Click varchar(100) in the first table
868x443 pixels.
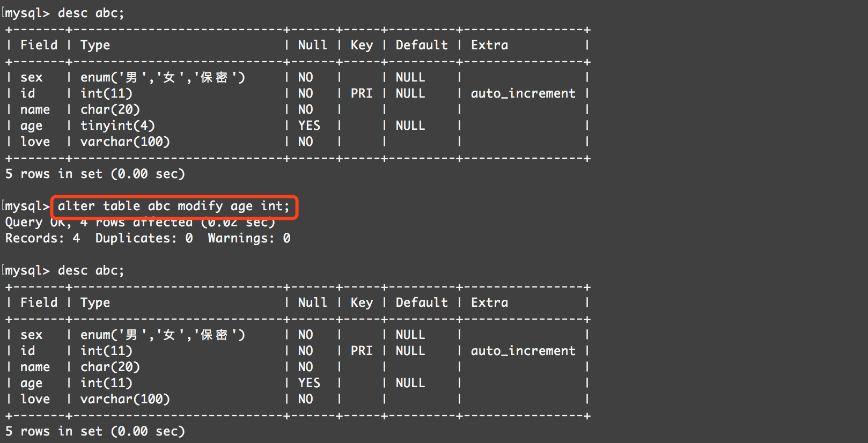[125, 142]
